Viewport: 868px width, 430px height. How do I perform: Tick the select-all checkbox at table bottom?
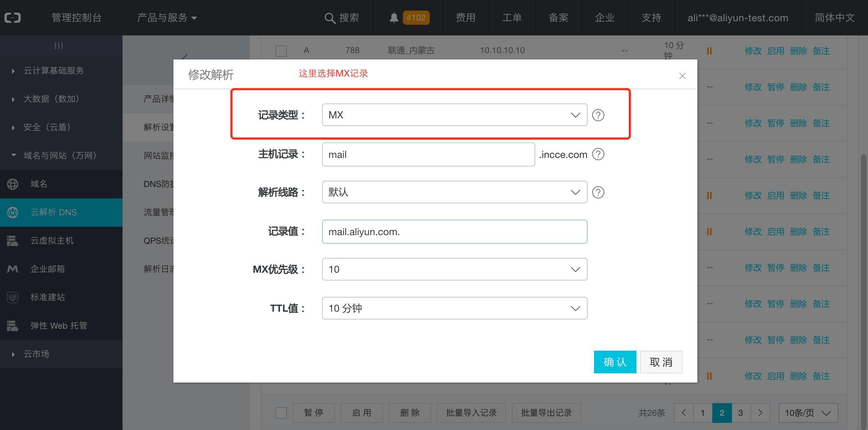click(281, 413)
